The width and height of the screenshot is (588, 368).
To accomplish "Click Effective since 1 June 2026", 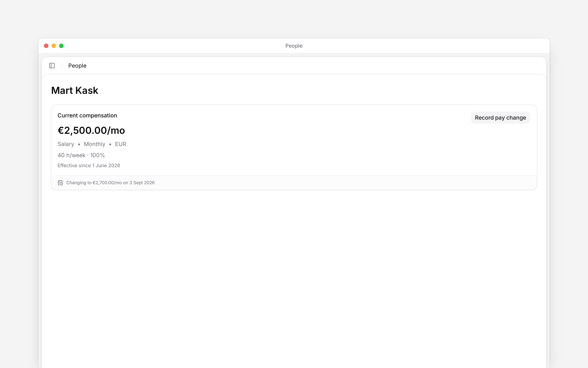I will tap(89, 166).
